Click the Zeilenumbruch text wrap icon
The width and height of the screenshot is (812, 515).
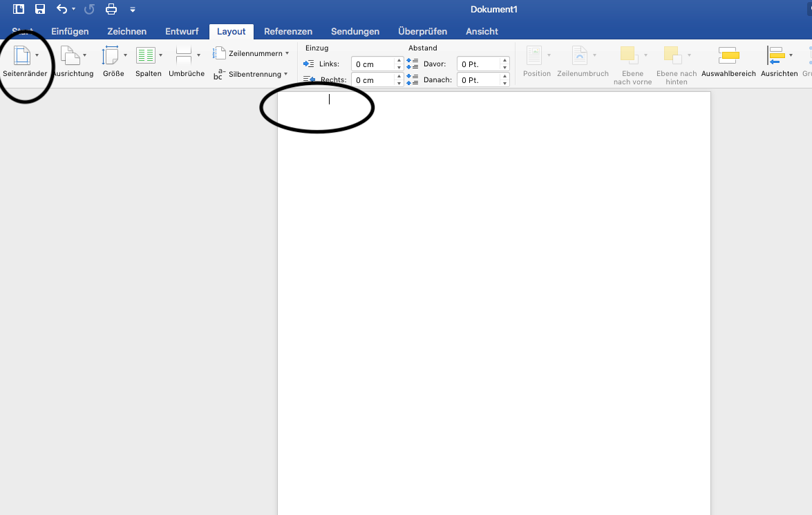[580, 55]
